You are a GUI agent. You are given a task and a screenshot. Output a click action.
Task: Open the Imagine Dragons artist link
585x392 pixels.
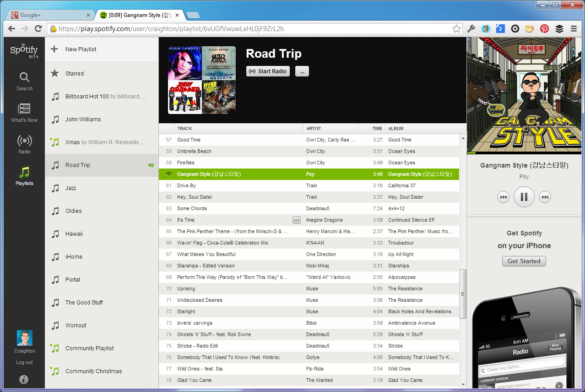(324, 220)
